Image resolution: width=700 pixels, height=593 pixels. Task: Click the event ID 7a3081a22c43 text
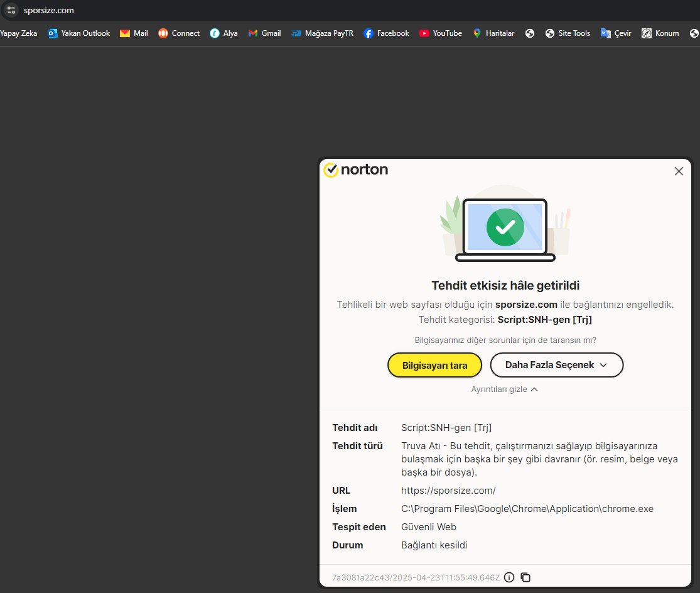(x=416, y=577)
